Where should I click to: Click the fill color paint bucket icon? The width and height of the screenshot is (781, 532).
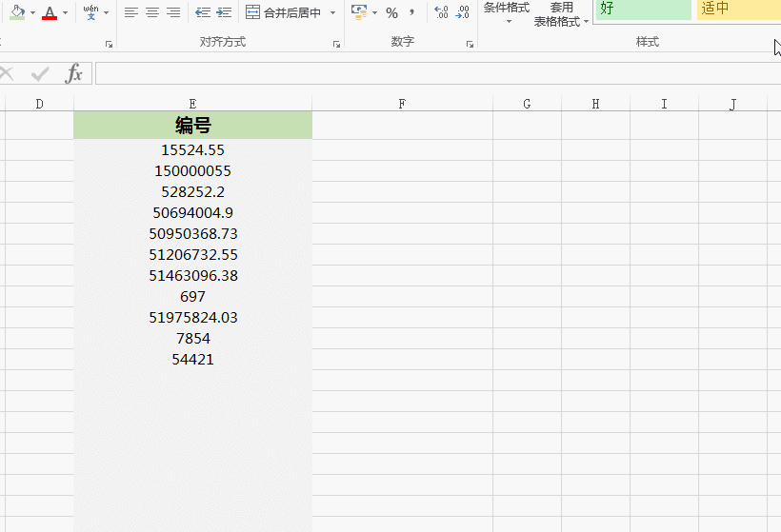[16, 12]
